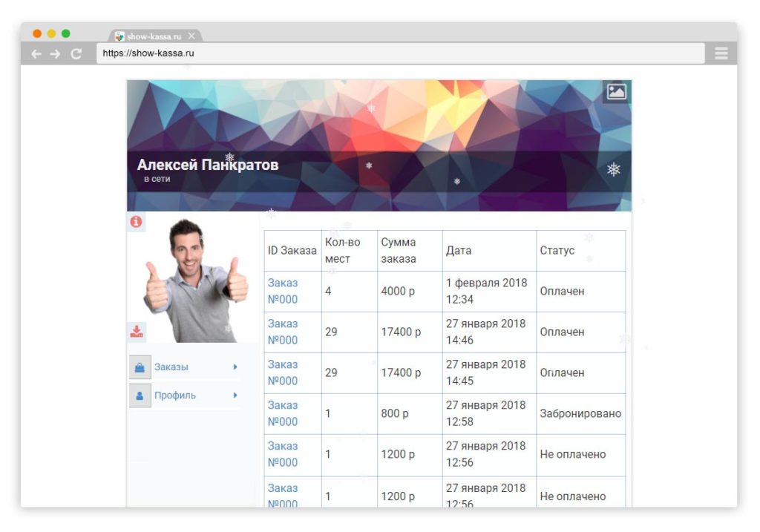Click the Статус column header
The image size is (760, 532).
[x=580, y=251]
